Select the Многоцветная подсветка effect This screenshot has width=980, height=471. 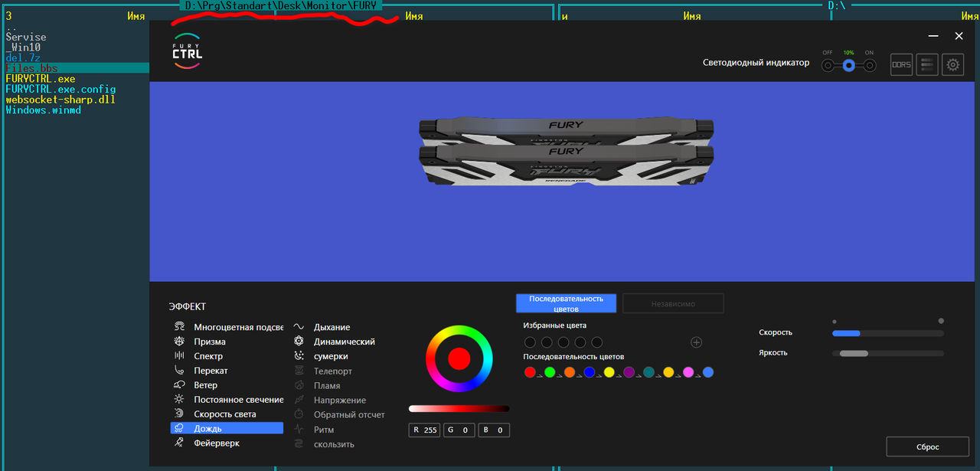coord(227,327)
